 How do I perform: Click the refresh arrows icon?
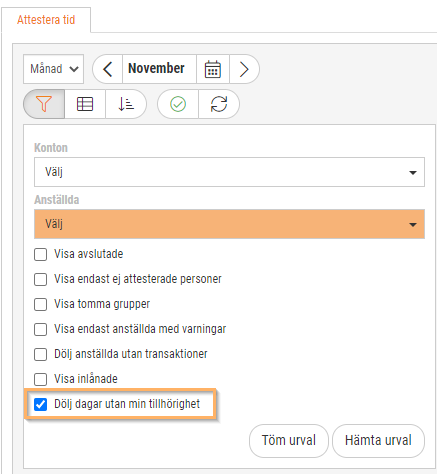[219, 104]
